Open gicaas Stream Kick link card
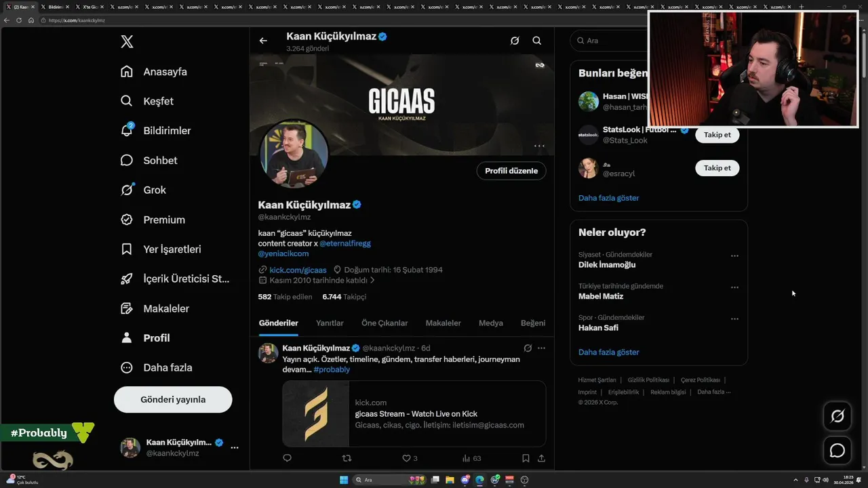Image resolution: width=868 pixels, height=488 pixels. pos(414,413)
